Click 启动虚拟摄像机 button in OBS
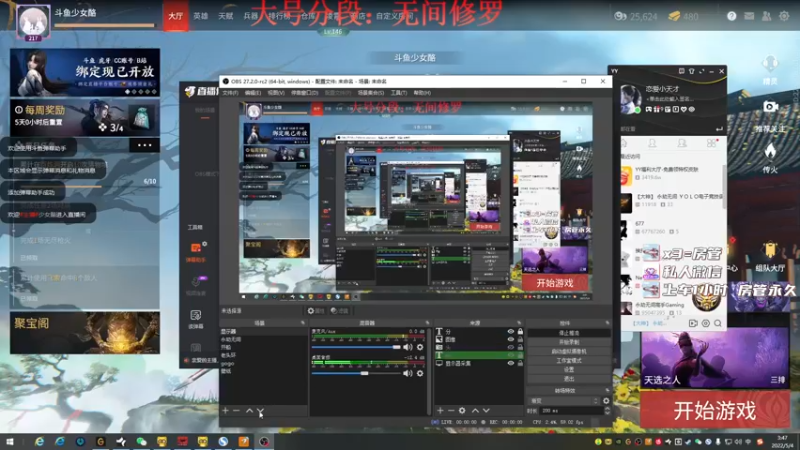Screen dimensions: 800x450 [569, 351]
